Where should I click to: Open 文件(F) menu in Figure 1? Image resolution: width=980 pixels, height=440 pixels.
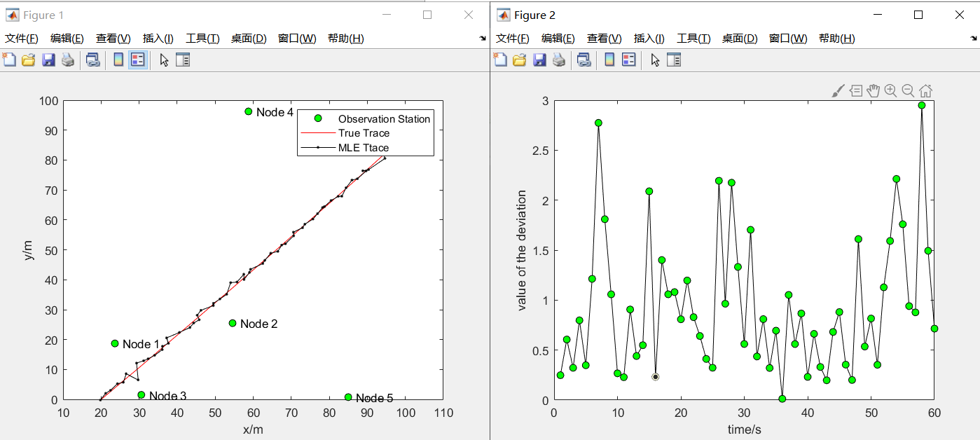point(22,39)
